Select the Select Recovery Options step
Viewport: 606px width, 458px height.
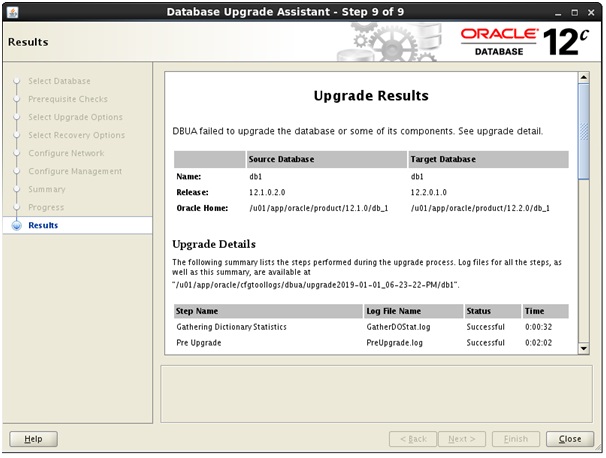76,136
